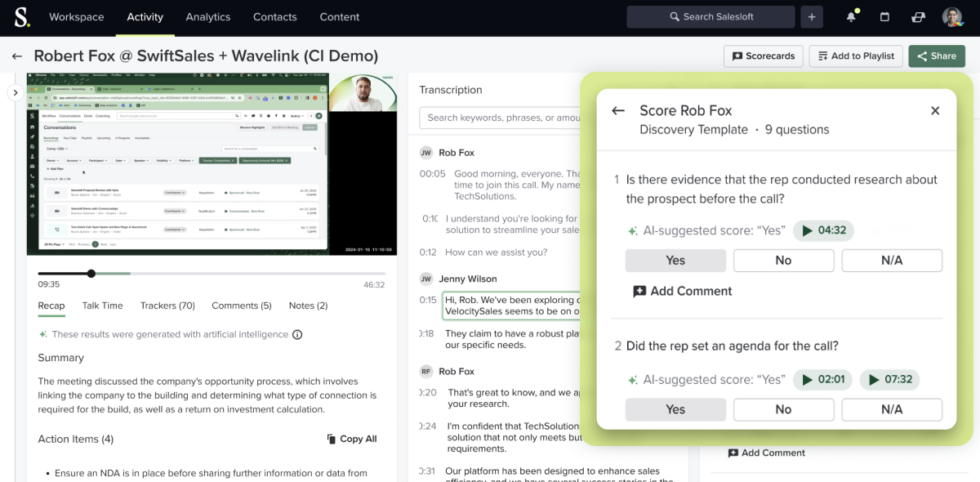The image size is (980, 482).
Task: Select N/A for question 1
Action: tap(892, 261)
